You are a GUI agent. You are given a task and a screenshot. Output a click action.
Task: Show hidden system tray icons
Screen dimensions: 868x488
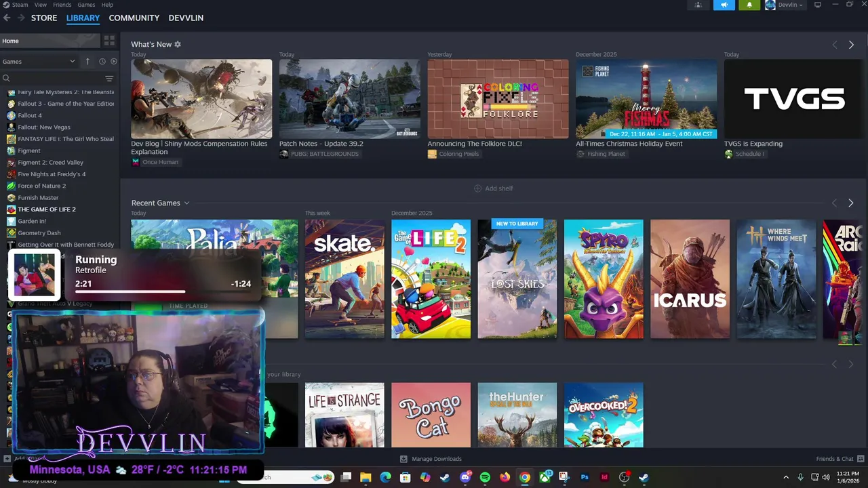tap(786, 477)
